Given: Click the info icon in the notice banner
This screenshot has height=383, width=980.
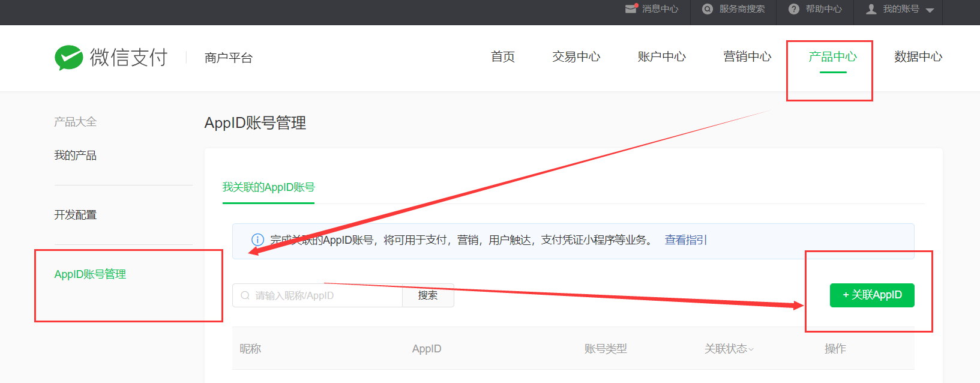Looking at the screenshot, I should (x=257, y=240).
